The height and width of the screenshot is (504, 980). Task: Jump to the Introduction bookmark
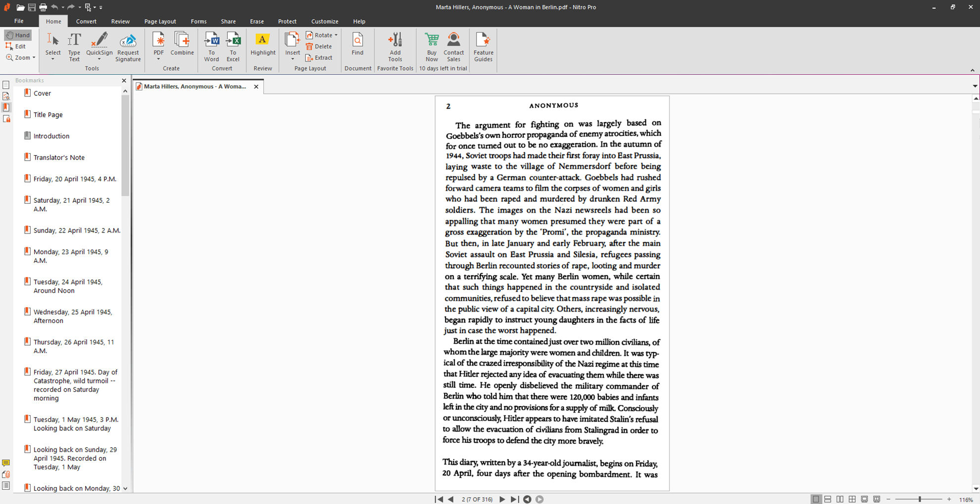(x=51, y=136)
